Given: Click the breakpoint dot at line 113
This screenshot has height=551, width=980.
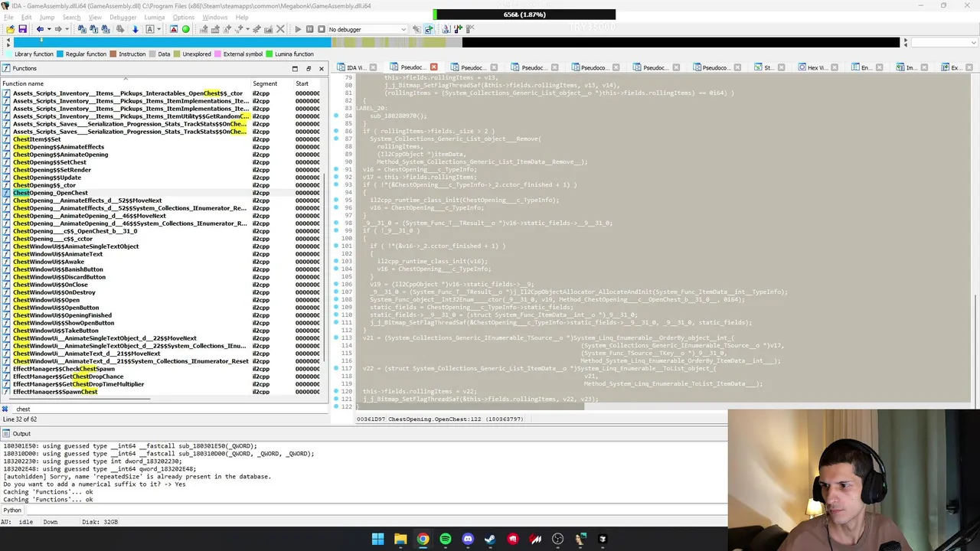Looking at the screenshot, I should tap(336, 338).
